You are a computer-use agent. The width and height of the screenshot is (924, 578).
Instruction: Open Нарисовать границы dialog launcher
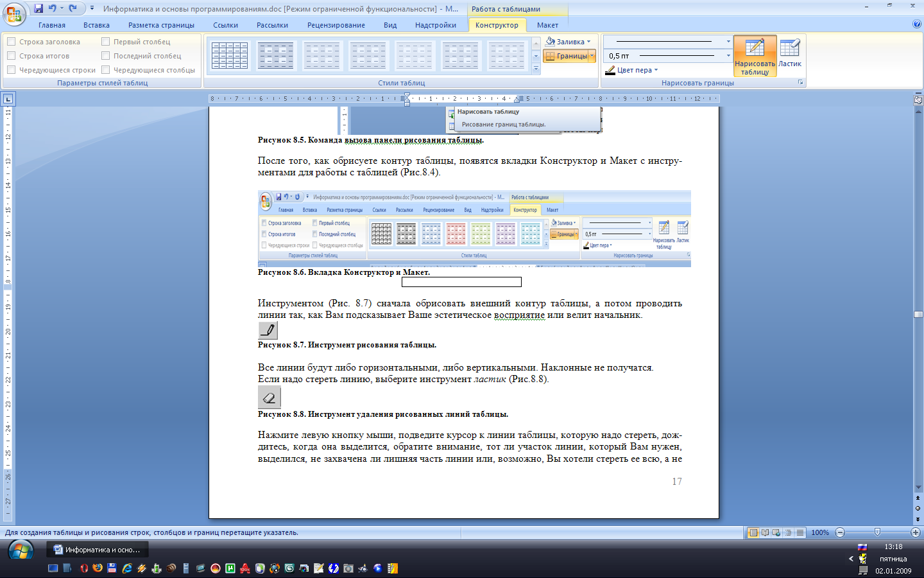(x=800, y=83)
